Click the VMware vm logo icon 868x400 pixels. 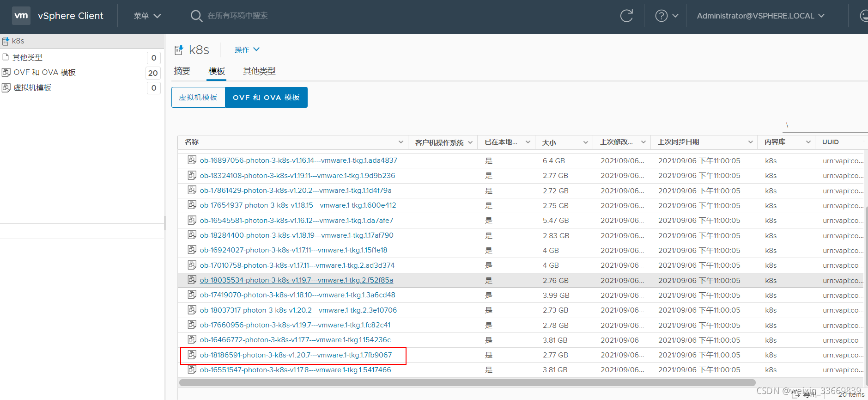[21, 16]
